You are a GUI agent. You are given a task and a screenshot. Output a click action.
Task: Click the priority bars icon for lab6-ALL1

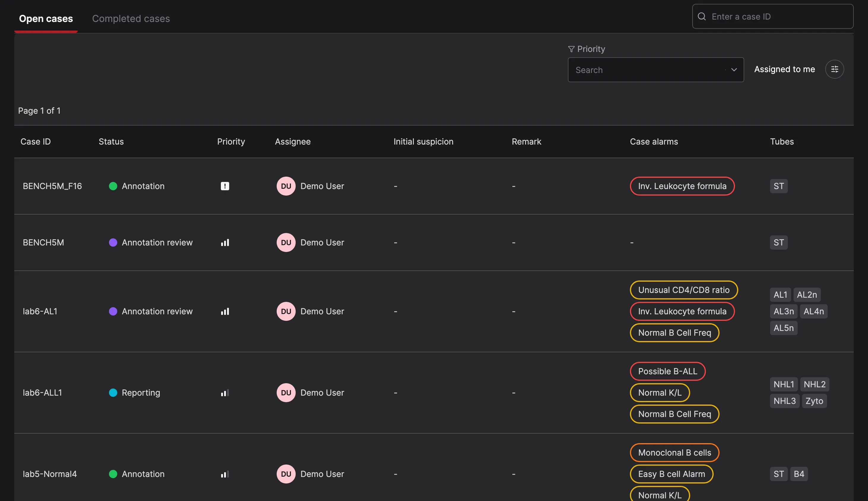click(x=225, y=393)
